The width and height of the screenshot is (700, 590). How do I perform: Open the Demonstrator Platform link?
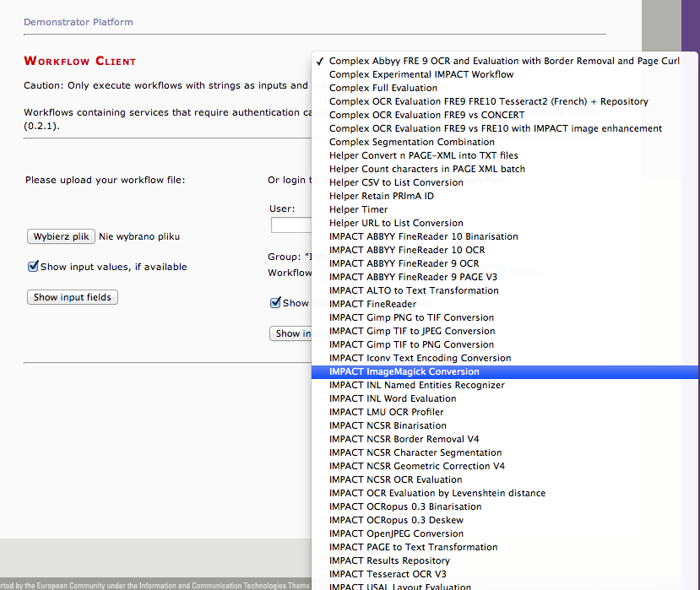point(79,22)
